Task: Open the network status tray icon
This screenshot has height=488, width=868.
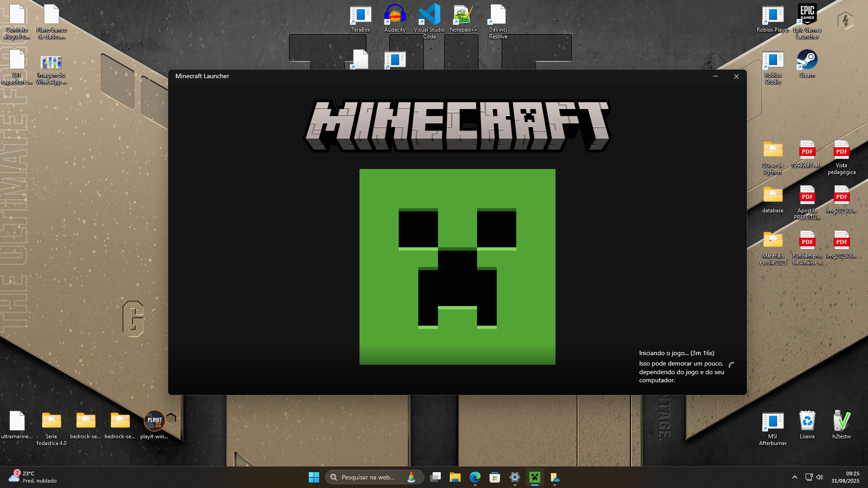Action: click(x=809, y=477)
